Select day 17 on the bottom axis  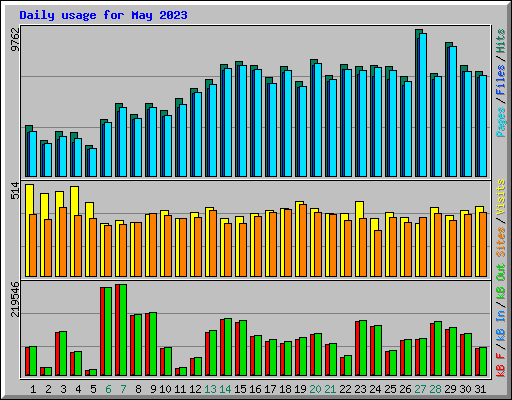coord(270,389)
